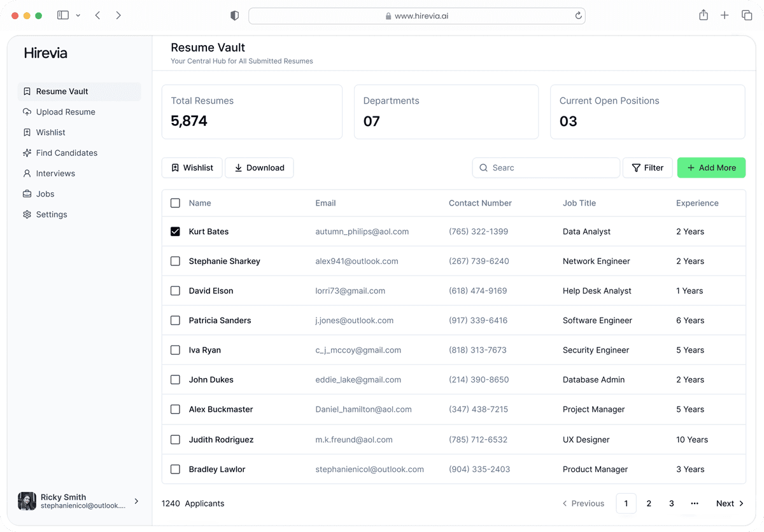Click the Contact Number column header
The height and width of the screenshot is (532, 764).
tap(480, 203)
